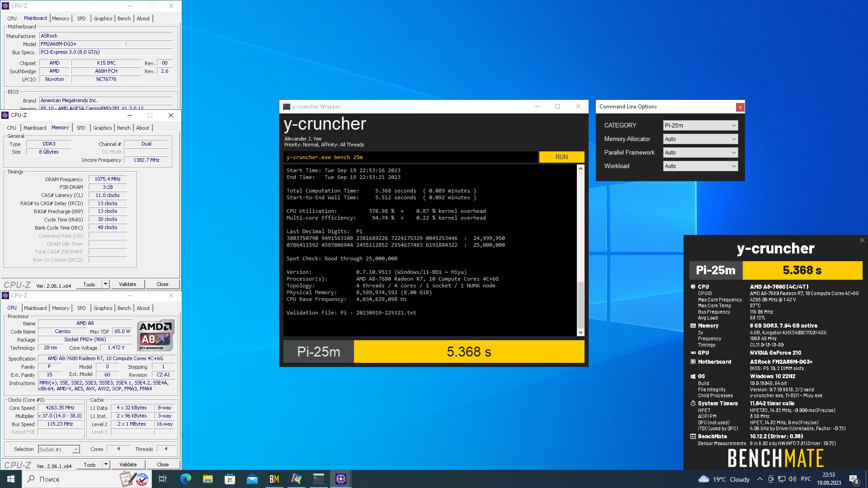Click the RUN button in y-cruncher
The image size is (868, 488).
561,157
